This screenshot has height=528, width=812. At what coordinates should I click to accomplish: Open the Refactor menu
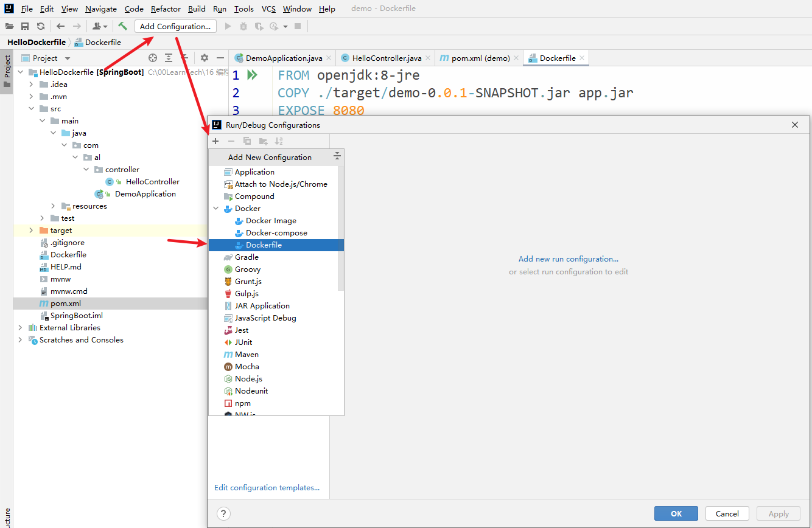tap(166, 9)
